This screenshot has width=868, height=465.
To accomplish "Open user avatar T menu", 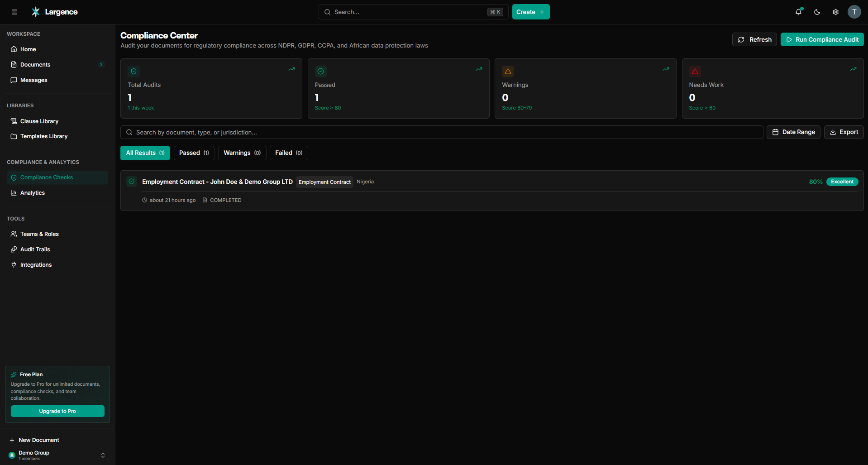I will click(x=854, y=12).
